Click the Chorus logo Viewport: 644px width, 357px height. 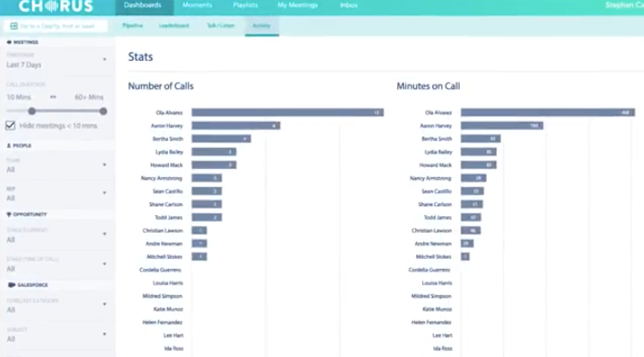[55, 5]
